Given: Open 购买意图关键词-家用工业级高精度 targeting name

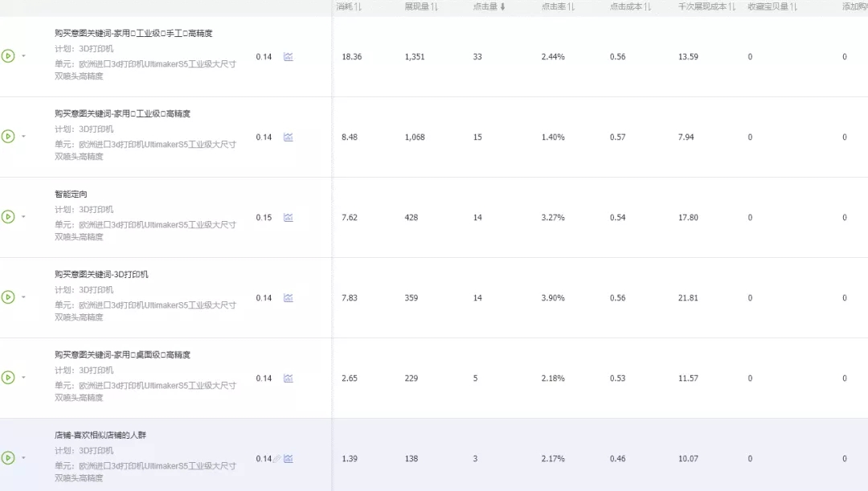Looking at the screenshot, I should (x=122, y=114).
